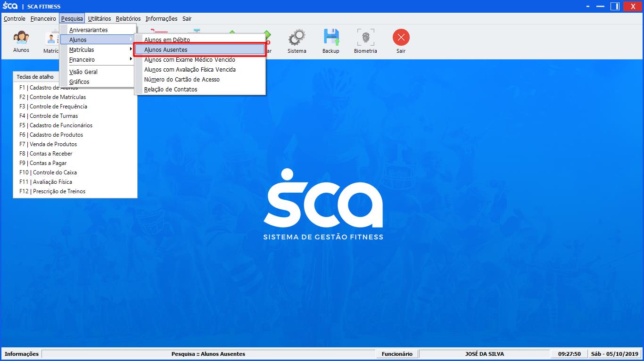644x361 pixels.
Task: Open the Sistema gear icon
Action: tap(297, 41)
